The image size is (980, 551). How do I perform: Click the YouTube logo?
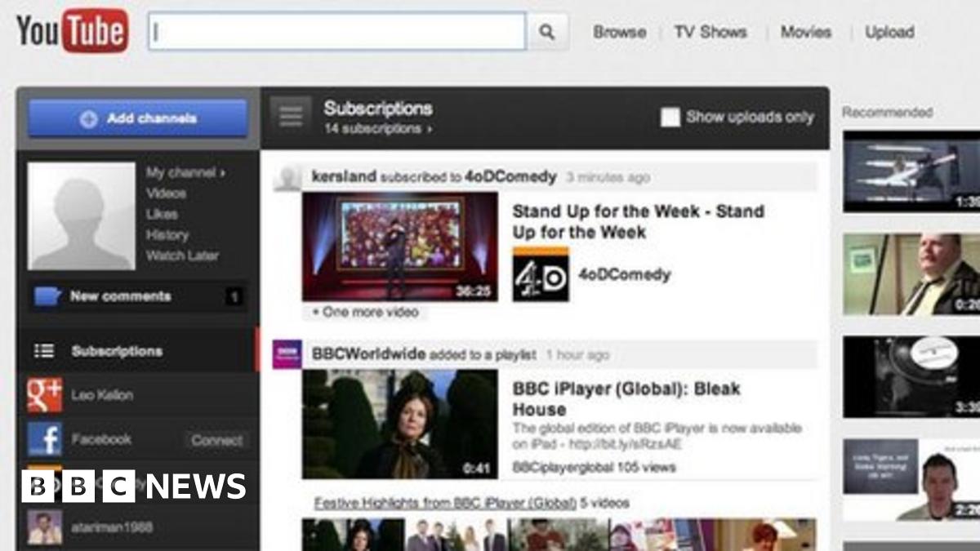72,32
